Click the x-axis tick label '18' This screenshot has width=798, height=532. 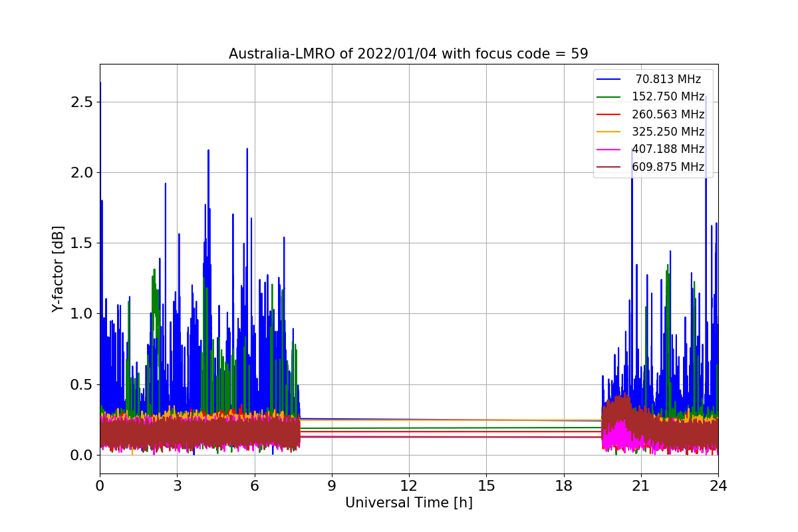563,485
